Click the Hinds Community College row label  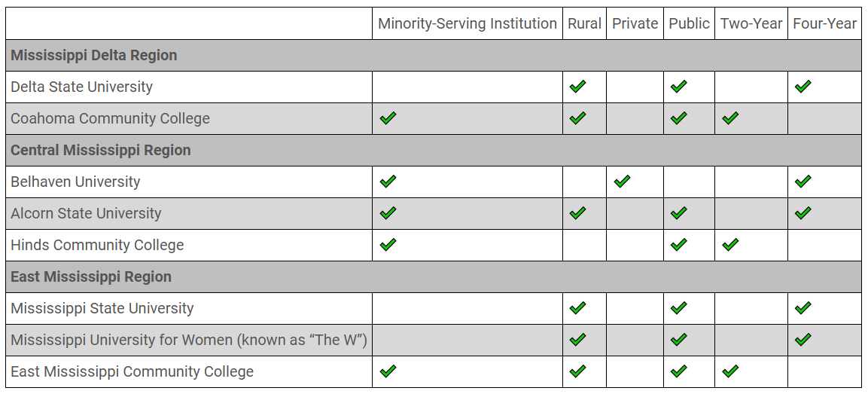97,245
